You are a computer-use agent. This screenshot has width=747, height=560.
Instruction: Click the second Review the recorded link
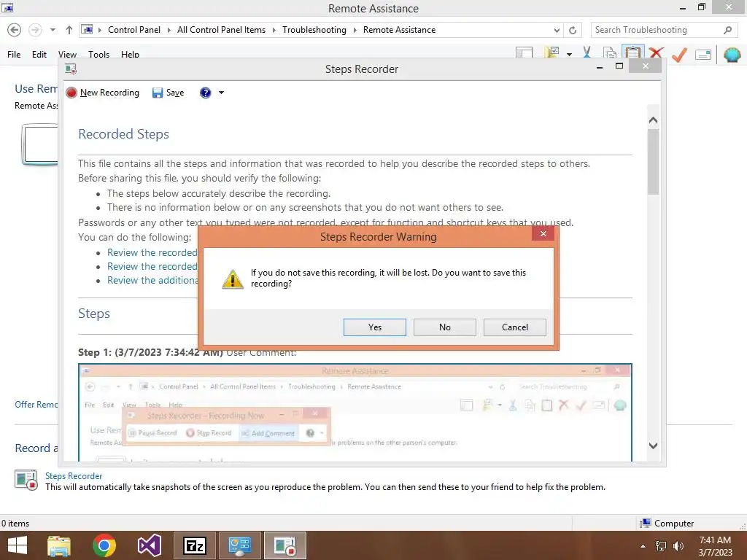pyautogui.click(x=152, y=266)
